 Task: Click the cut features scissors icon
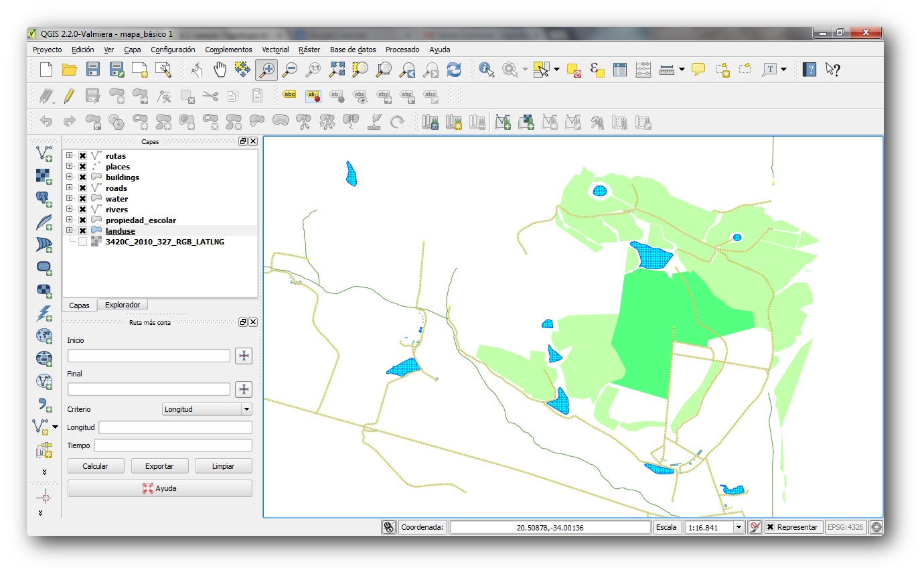210,96
